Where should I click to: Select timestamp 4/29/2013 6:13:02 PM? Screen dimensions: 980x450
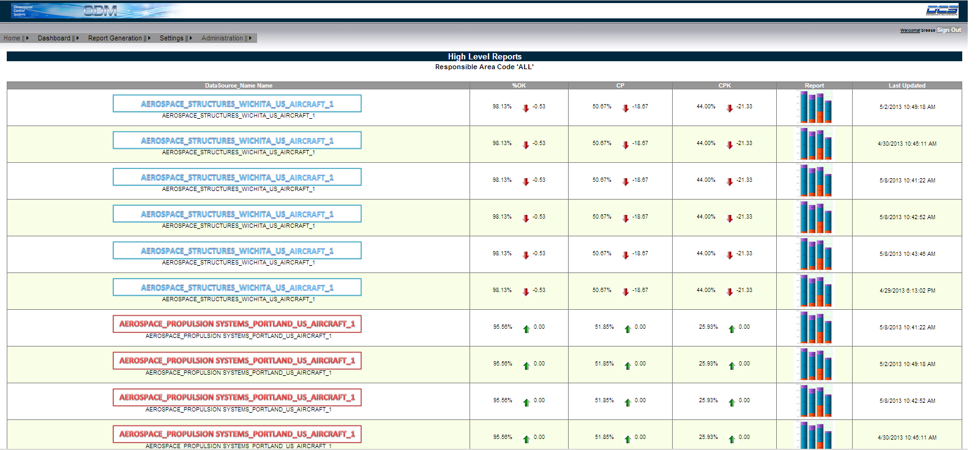point(907,291)
